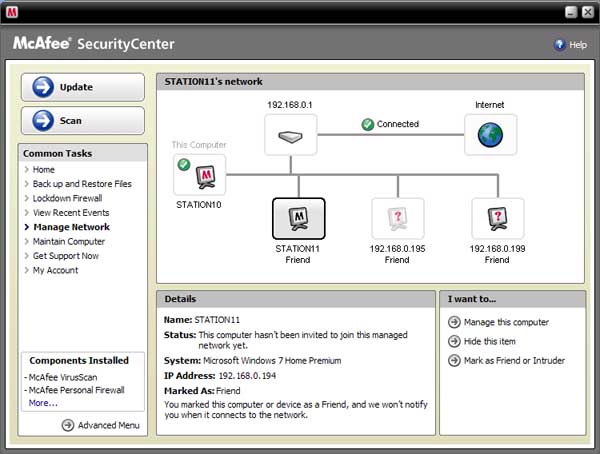Select the unknown device 192.168.0.195

click(x=397, y=217)
